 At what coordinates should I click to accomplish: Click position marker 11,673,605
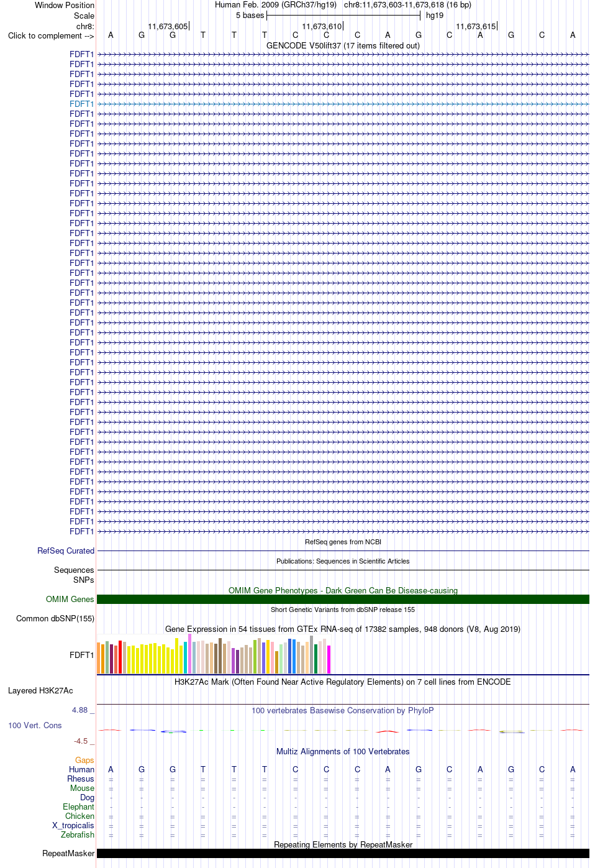coord(168,26)
